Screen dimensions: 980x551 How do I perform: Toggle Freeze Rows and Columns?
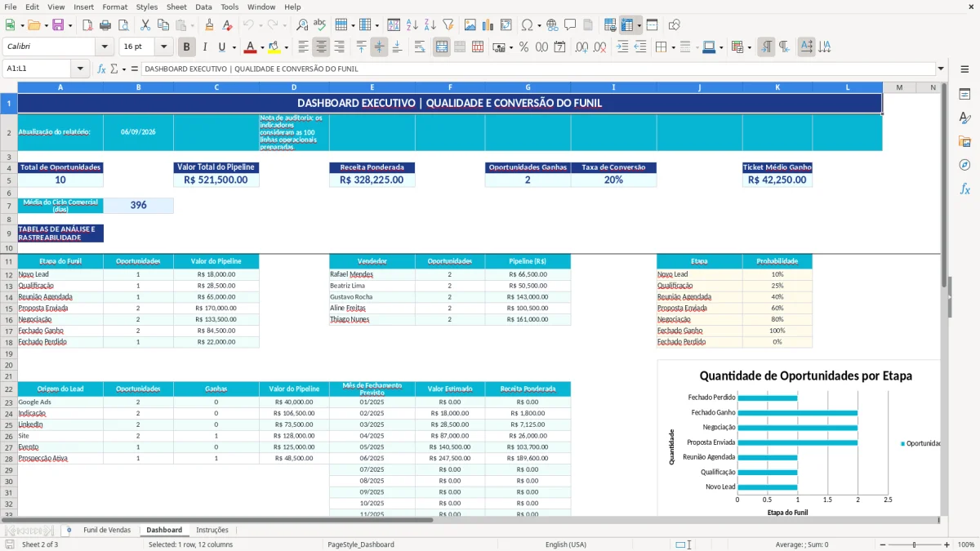pyautogui.click(x=627, y=25)
